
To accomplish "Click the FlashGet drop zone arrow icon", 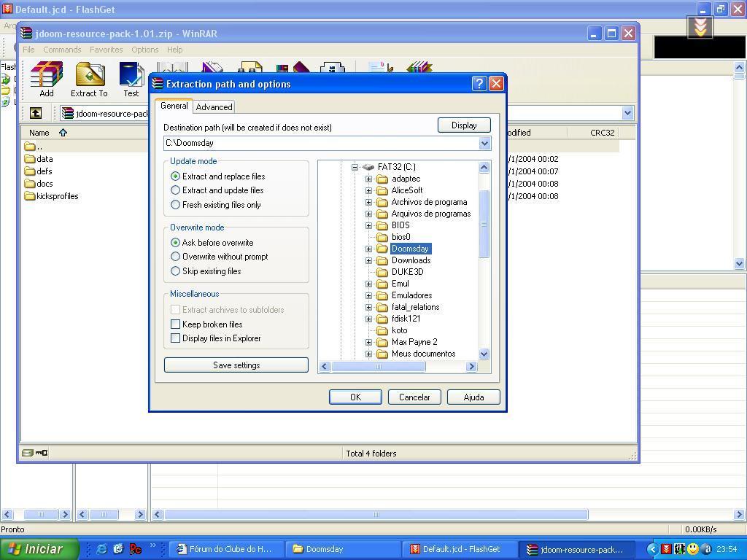I will pos(700,27).
